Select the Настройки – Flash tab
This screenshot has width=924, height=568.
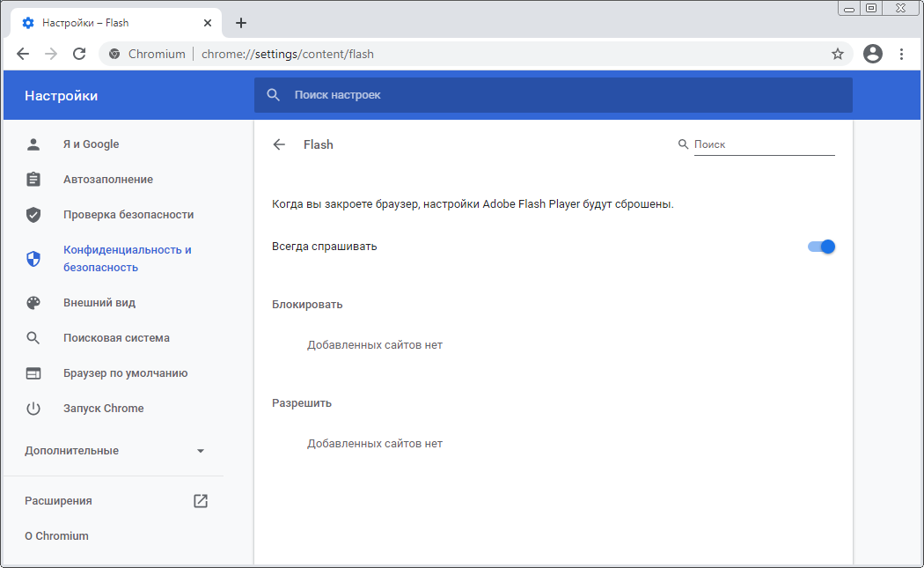pos(116,23)
